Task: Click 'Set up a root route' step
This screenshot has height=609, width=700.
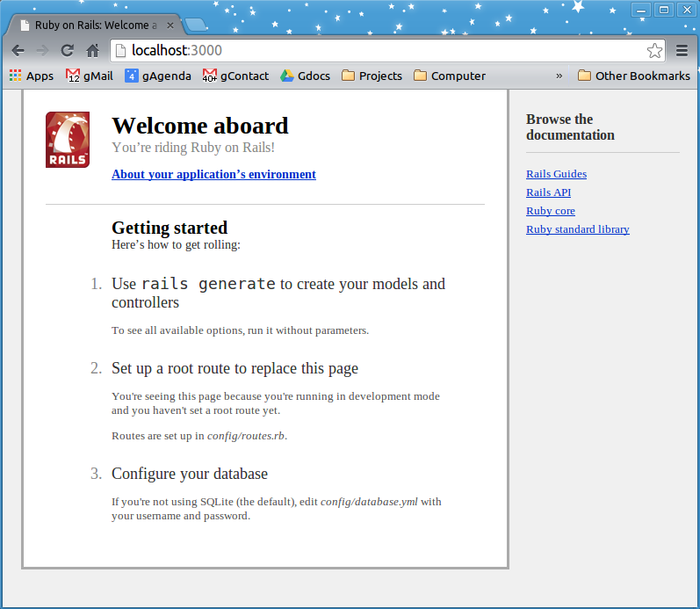Action: pyautogui.click(x=235, y=368)
